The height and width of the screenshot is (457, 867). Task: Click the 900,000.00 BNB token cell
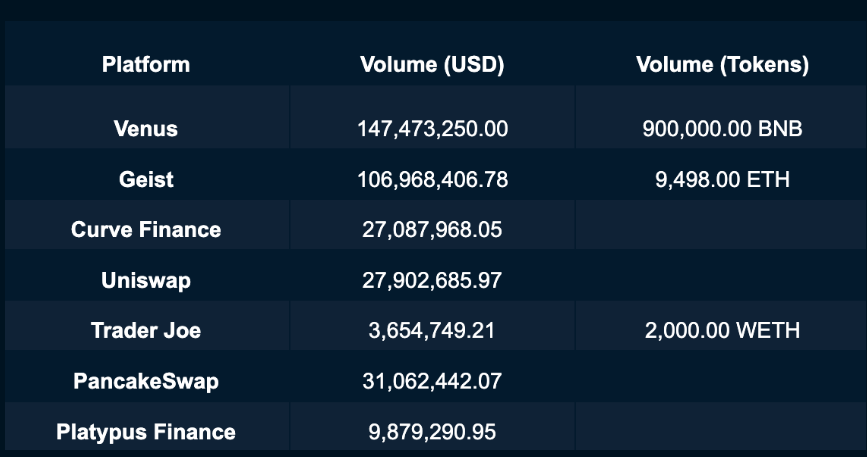pyautogui.click(x=722, y=129)
